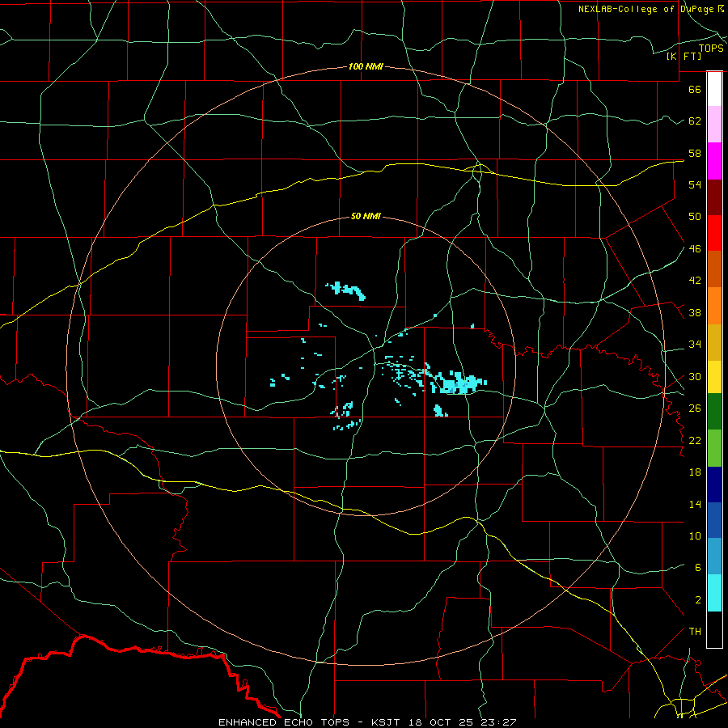Click the magenta color scale swatch
728x728 pixels.
click(x=714, y=161)
